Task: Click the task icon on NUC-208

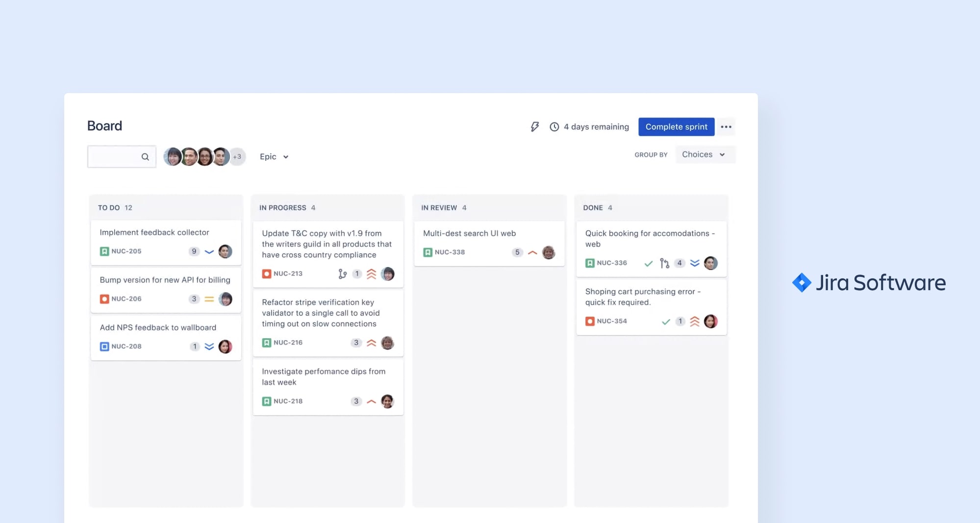Action: pos(104,347)
